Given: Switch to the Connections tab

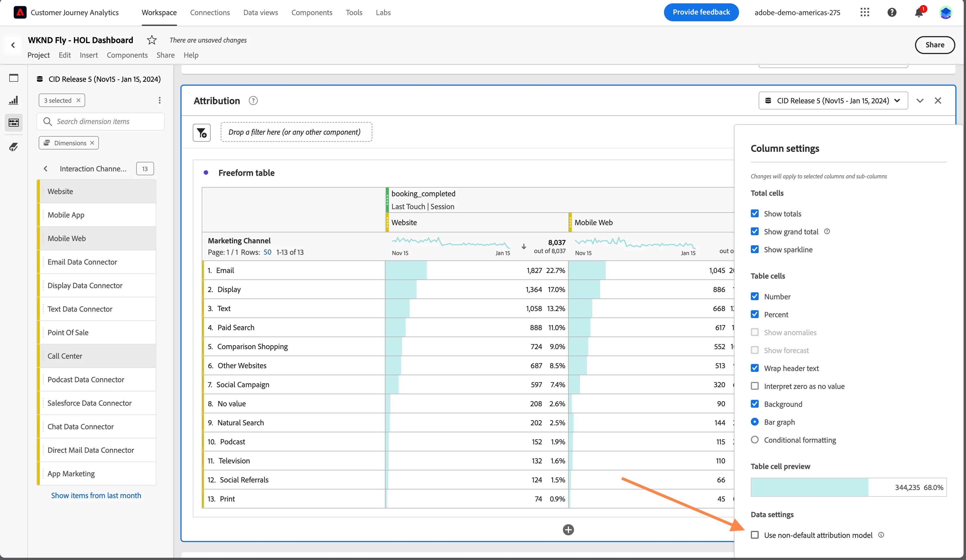Looking at the screenshot, I should (x=210, y=12).
